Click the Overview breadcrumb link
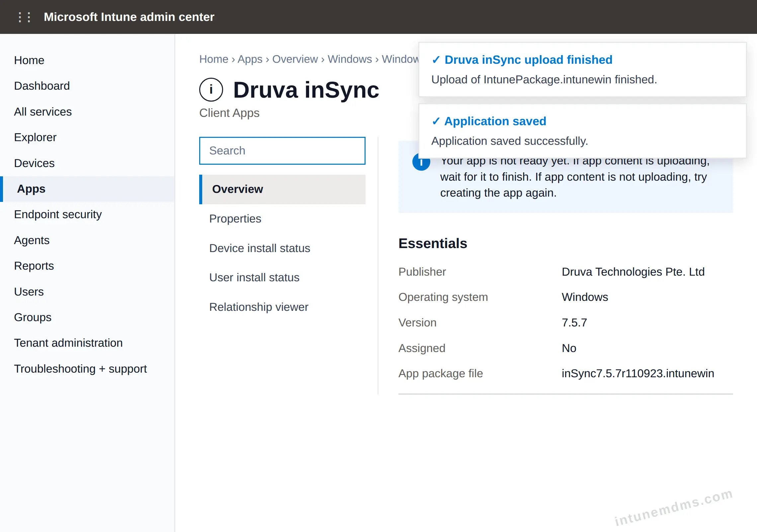 [295, 59]
